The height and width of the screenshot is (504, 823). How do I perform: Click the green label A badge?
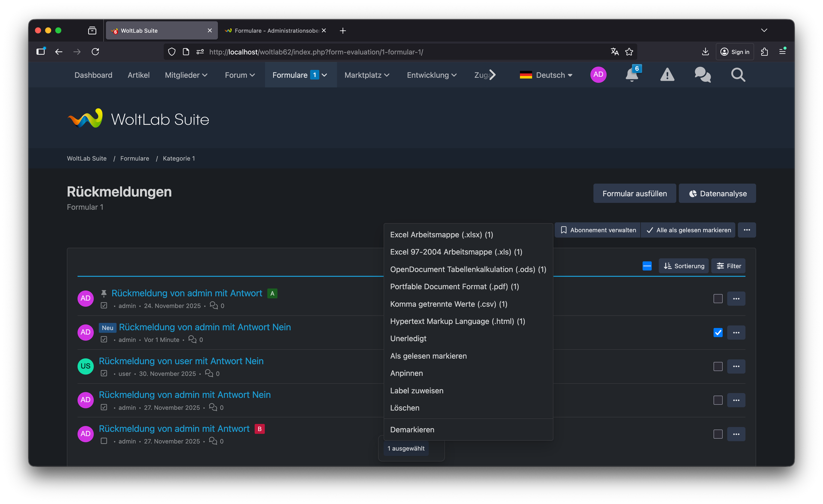click(272, 294)
